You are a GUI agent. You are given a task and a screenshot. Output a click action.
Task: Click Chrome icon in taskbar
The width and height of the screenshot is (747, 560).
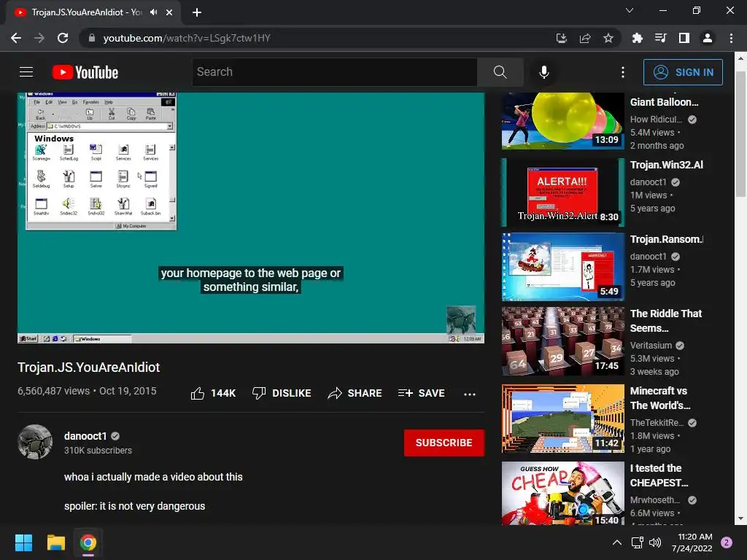[x=88, y=542]
